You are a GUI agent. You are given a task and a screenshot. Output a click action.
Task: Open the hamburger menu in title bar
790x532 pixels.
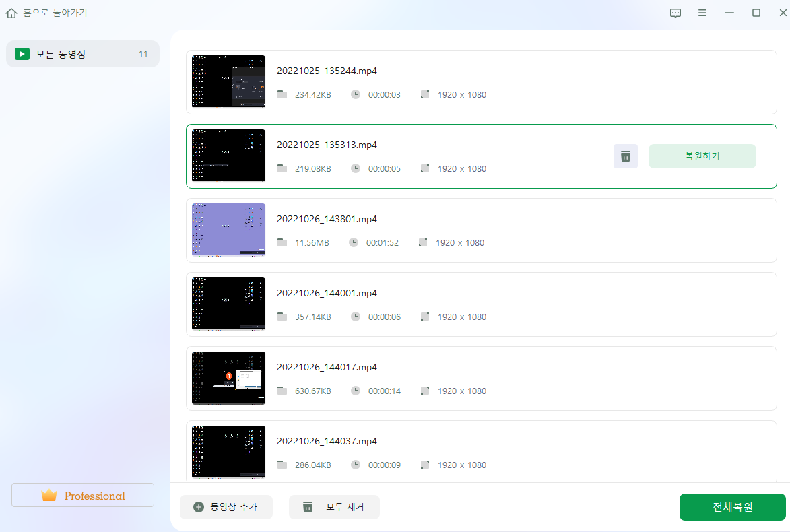tap(702, 13)
